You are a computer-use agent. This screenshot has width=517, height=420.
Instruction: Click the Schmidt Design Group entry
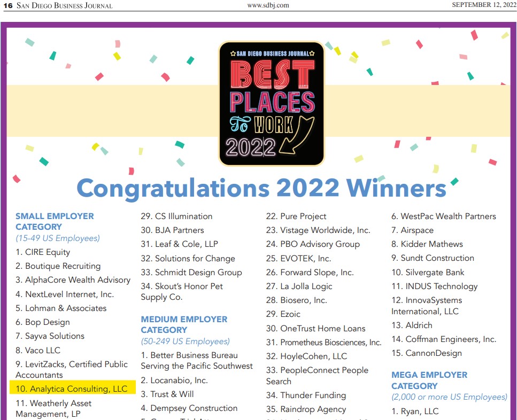191,273
